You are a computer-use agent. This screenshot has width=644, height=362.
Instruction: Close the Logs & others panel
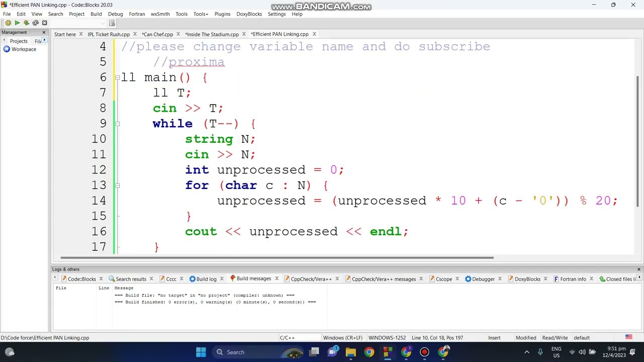[x=639, y=269]
